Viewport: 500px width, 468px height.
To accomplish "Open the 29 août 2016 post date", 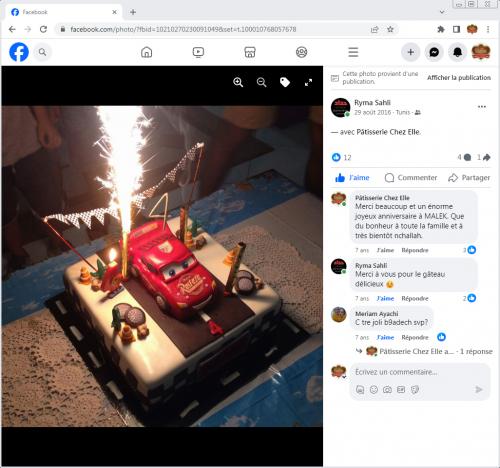I will pyautogui.click(x=372, y=112).
